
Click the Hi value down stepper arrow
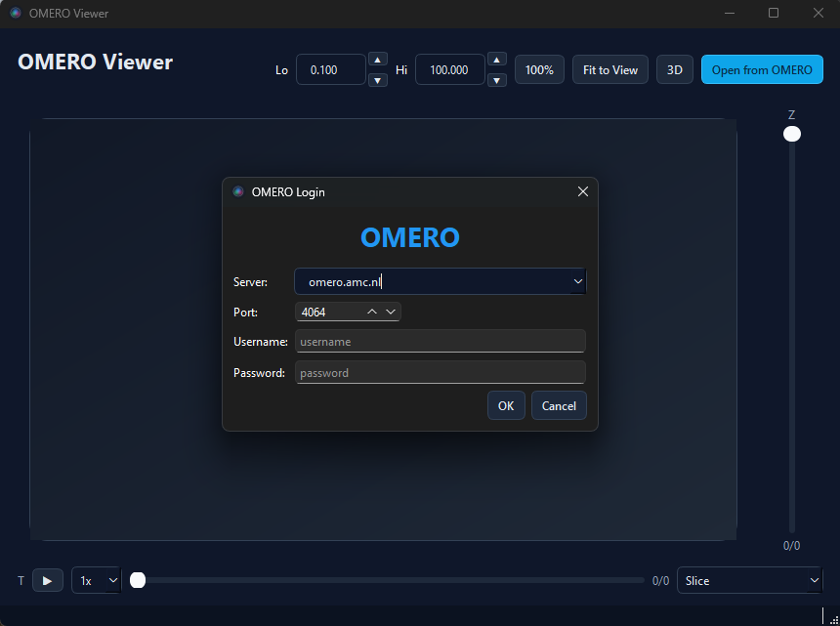497,79
